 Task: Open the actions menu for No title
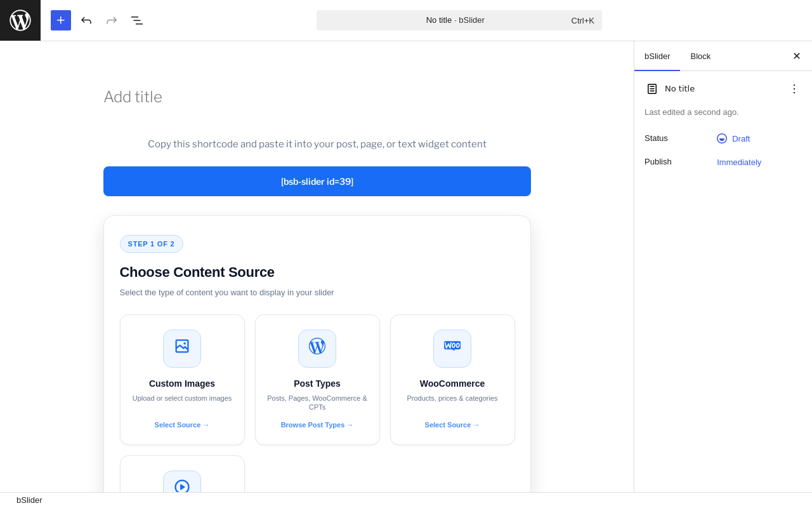tap(794, 89)
